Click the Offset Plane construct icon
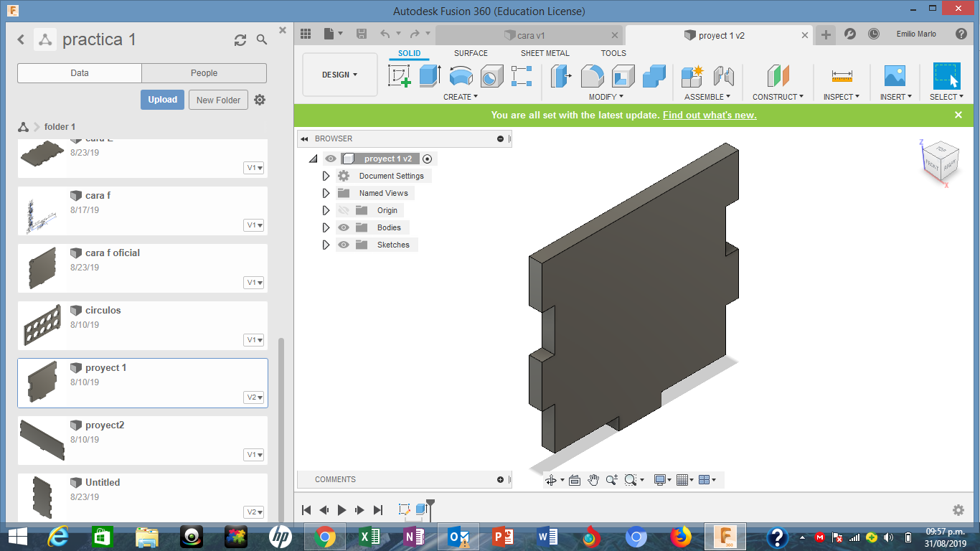 tap(778, 75)
